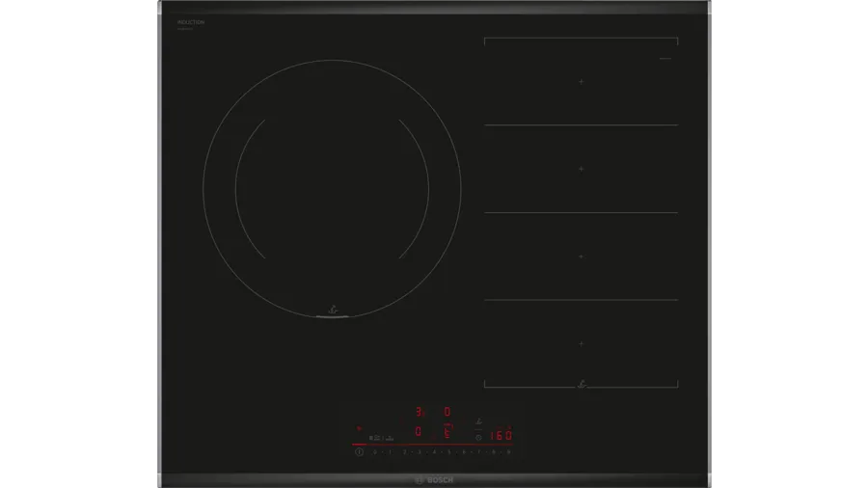Tap the frying pan symbol under the flex zone
Viewport: 868px width, 488px height.
click(x=582, y=383)
